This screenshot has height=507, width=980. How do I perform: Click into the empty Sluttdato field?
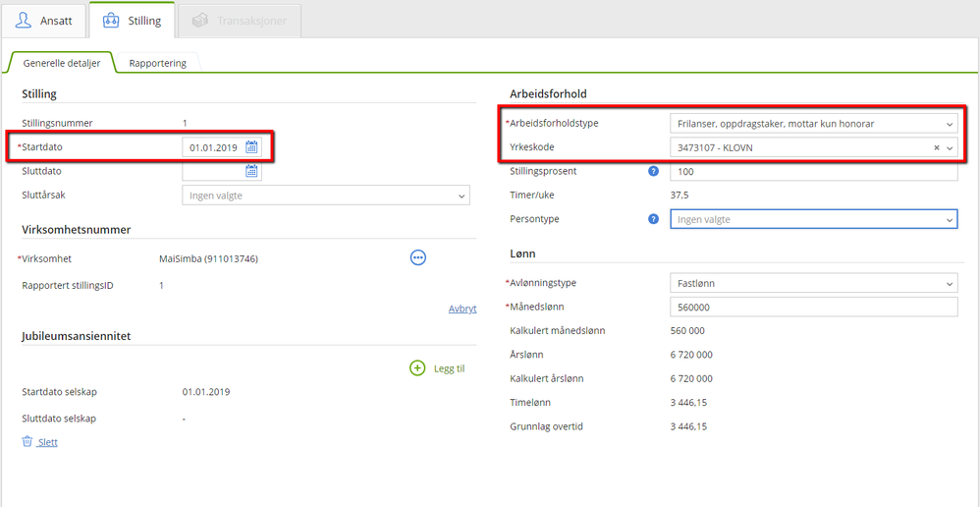(213, 171)
